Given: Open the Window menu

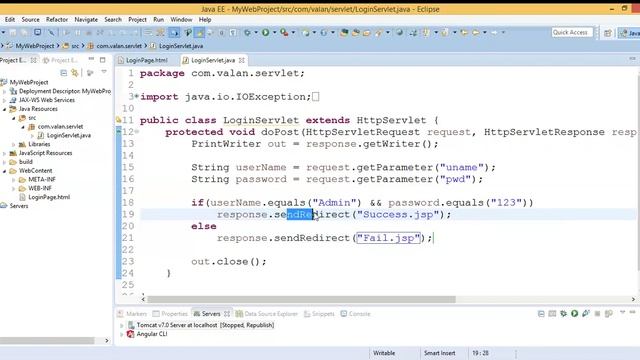Looking at the screenshot, I should click(181, 20).
